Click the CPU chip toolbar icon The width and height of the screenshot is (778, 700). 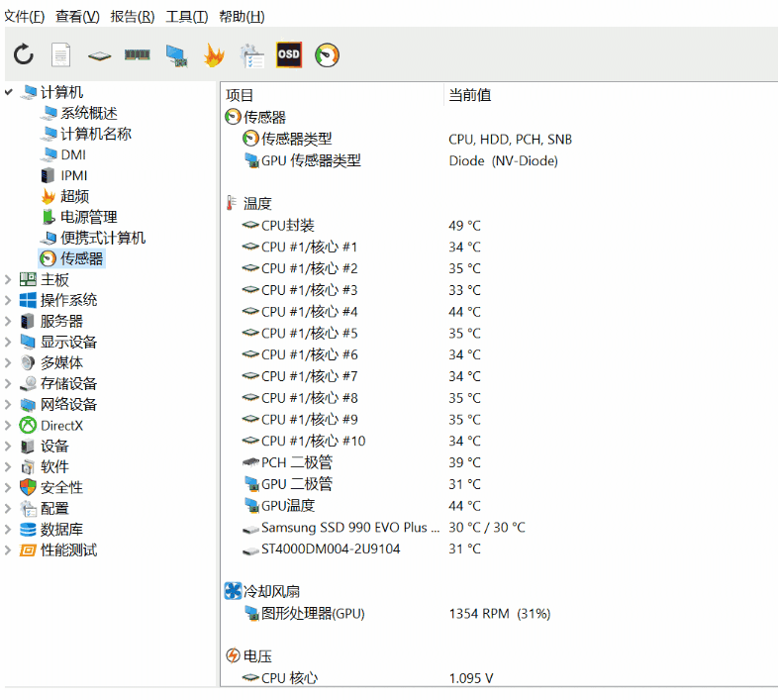pos(99,55)
